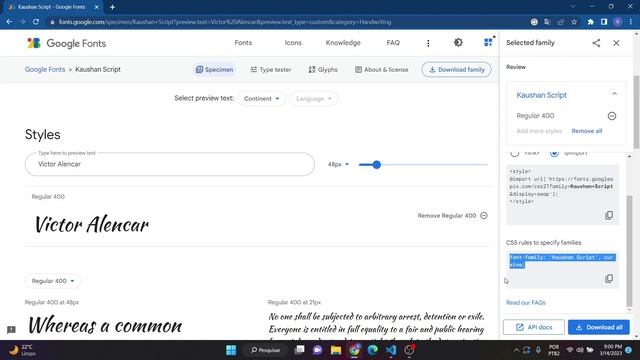The height and width of the screenshot is (360, 640).
Task: Switch to the Specimen tab
Action: tap(214, 69)
